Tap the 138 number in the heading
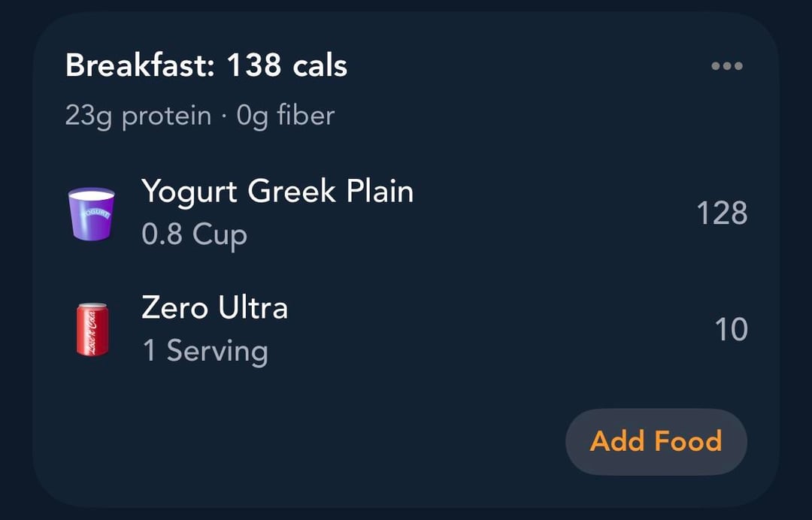The image size is (812, 520). (x=254, y=66)
